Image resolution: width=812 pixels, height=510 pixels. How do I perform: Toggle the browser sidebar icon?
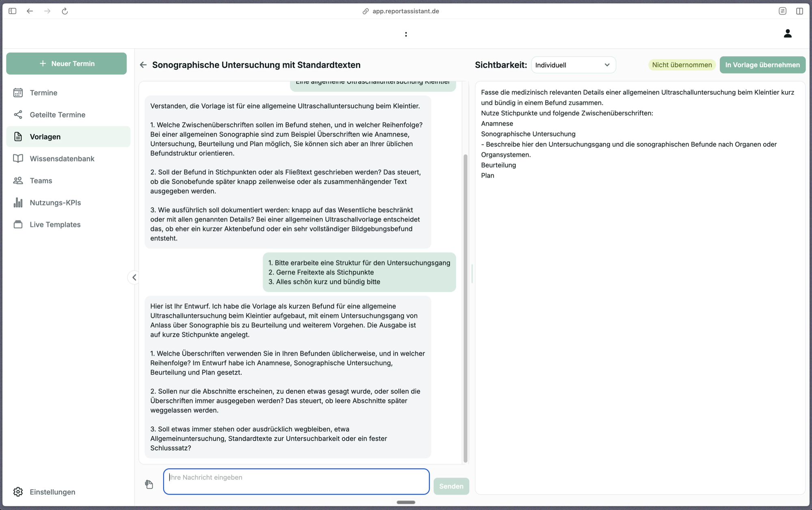[12, 11]
